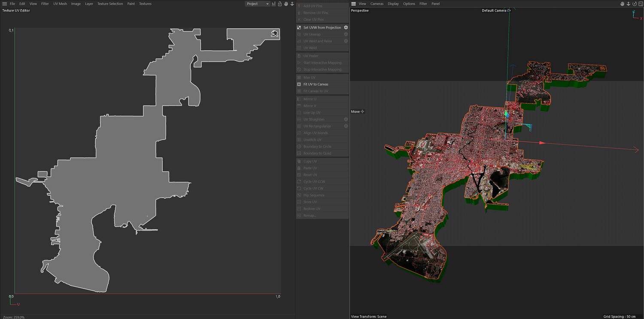This screenshot has width=644, height=319.
Task: Click the Boundary to Quad icon
Action: pos(299,153)
